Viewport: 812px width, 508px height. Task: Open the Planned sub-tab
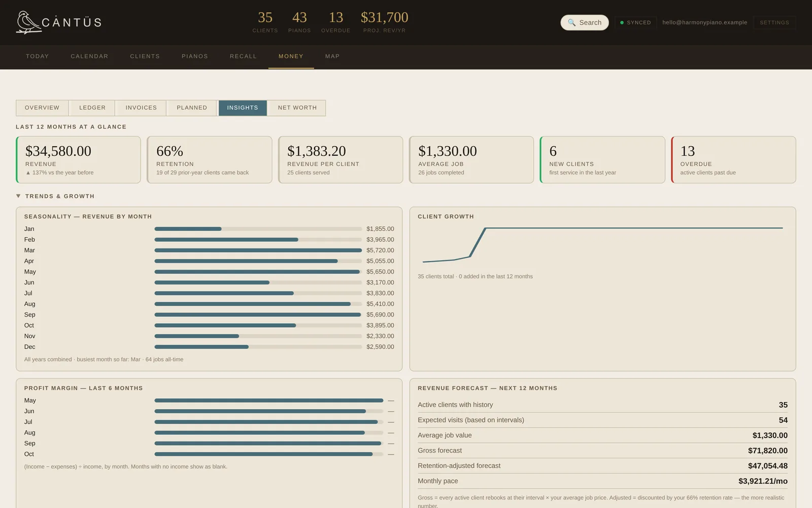pyautogui.click(x=192, y=108)
